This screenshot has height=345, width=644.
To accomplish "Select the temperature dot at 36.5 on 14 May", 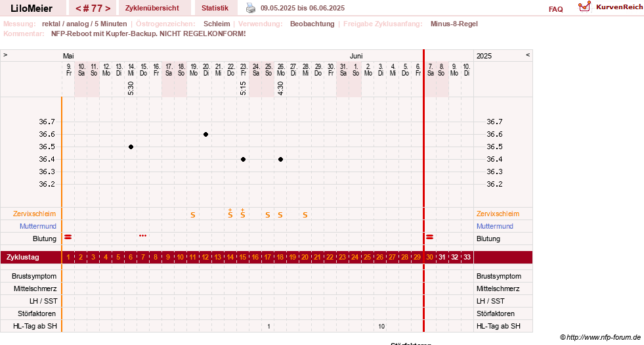I will click(x=131, y=147).
